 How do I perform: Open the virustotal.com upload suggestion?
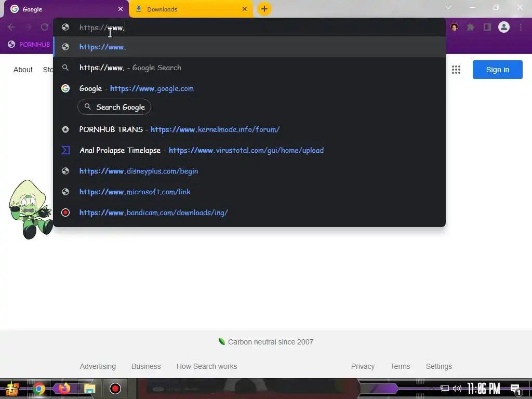pos(249,150)
